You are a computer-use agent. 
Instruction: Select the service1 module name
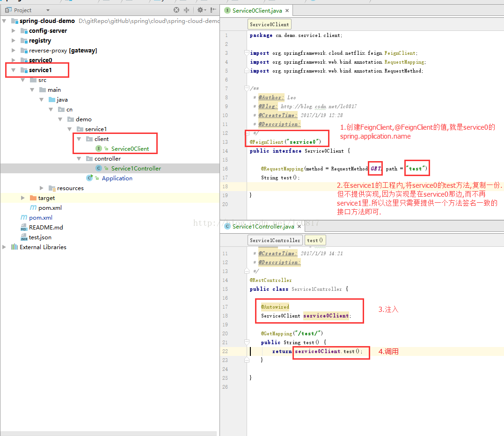pyautogui.click(x=40, y=70)
